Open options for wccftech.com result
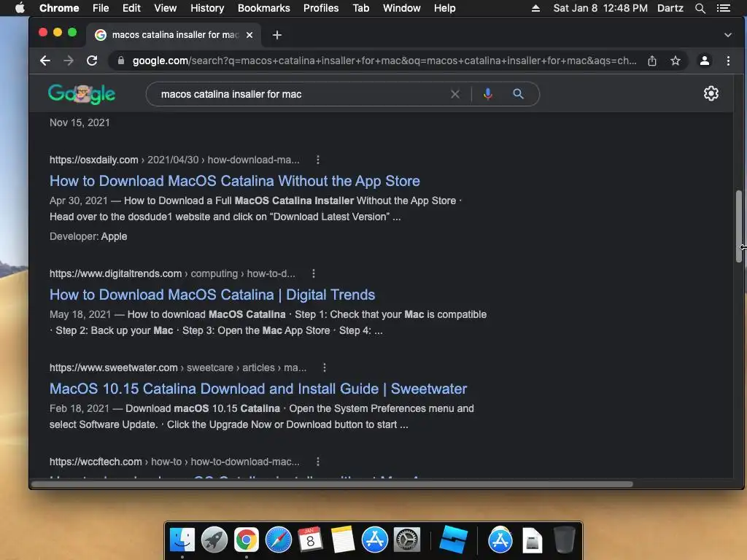Screen dimensions: 747x560 (318, 462)
